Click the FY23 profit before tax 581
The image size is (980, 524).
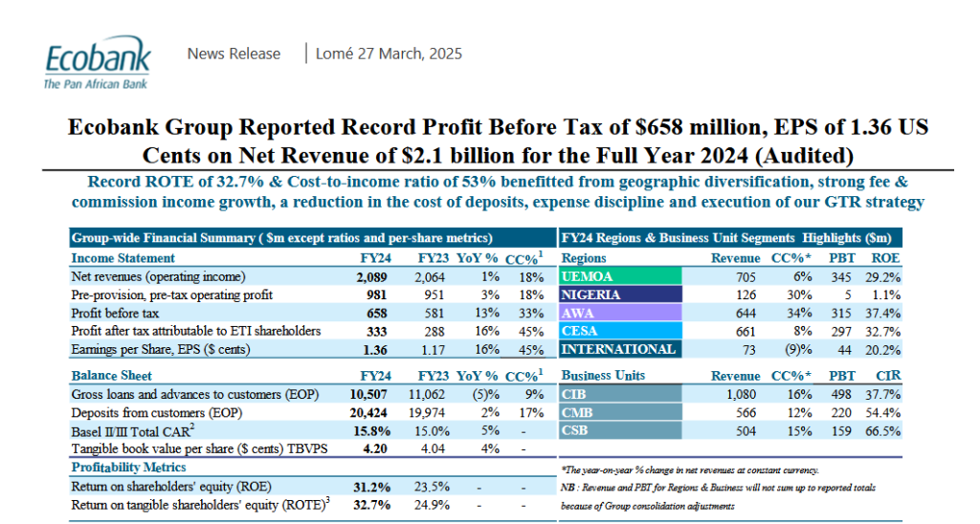click(434, 313)
